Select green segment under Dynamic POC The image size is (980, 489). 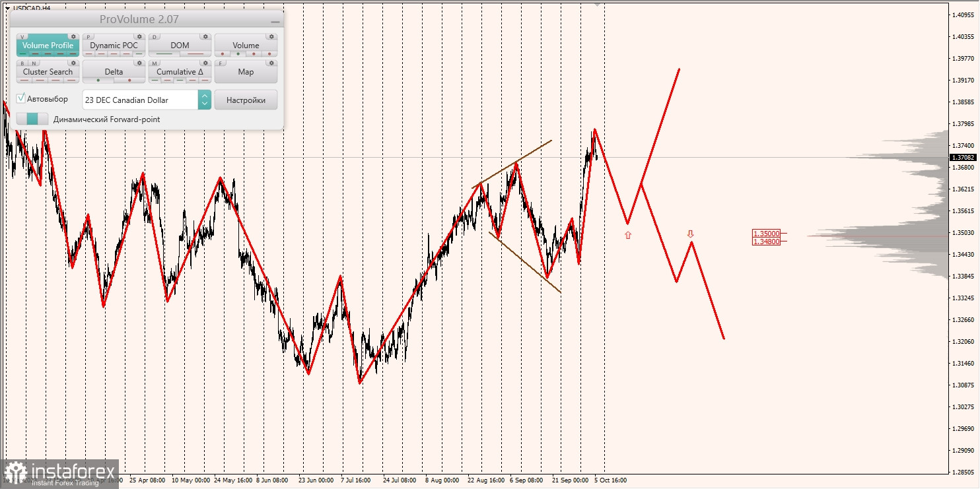[139, 54]
